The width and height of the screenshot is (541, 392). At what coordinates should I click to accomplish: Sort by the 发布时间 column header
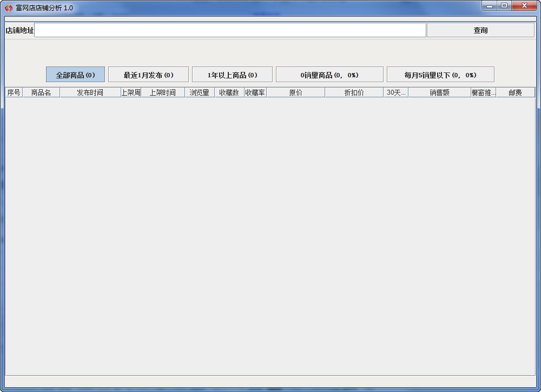88,92
